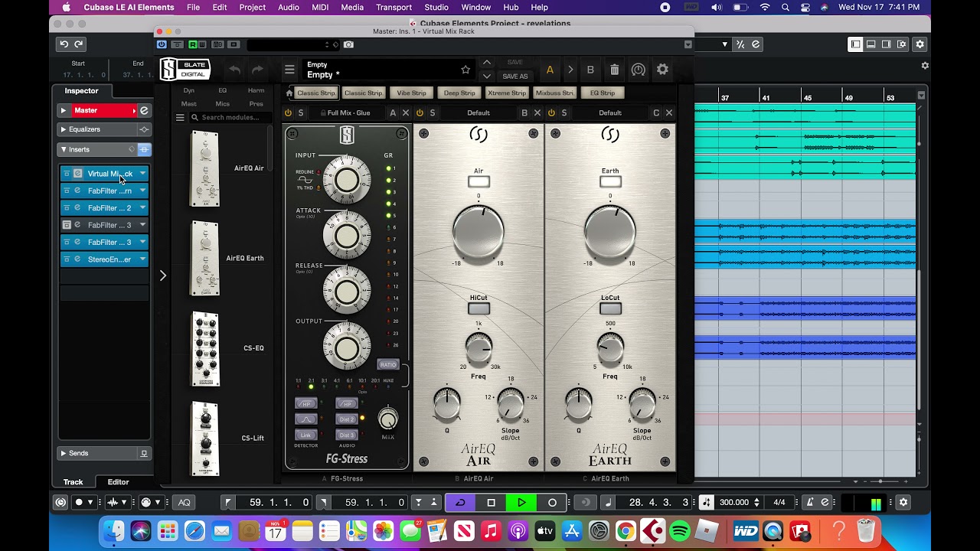Edit Master channel settings e icon
Image resolution: width=980 pixels, height=551 pixels.
tap(144, 111)
